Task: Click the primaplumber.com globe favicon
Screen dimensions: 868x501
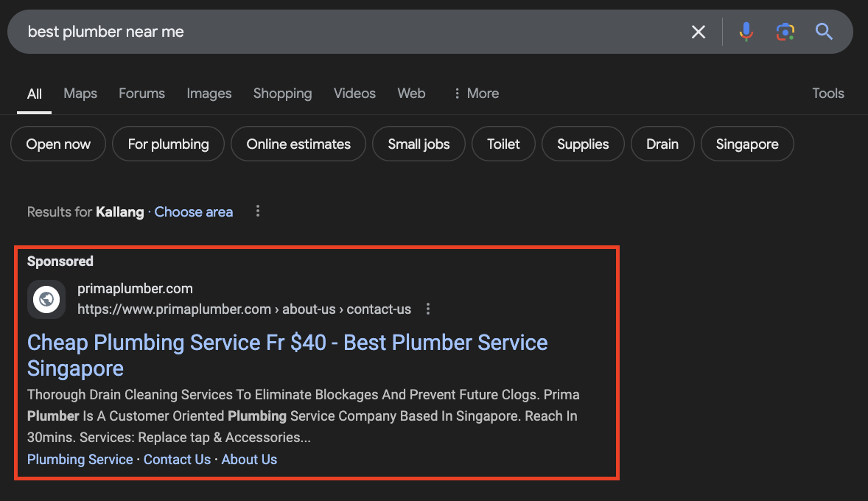Action: (46, 299)
